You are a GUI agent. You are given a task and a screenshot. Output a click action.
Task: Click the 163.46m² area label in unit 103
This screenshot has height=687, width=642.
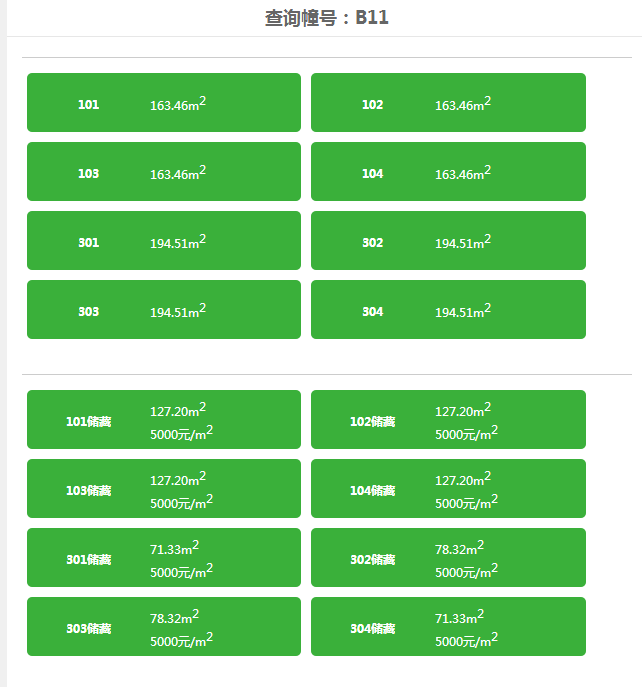click(178, 172)
